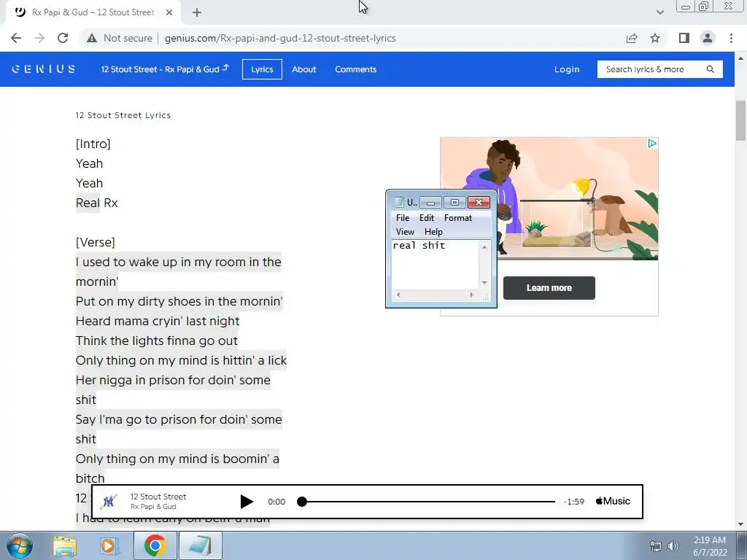This screenshot has width=747, height=560.
Task: Open Notepad's View menu
Action: click(405, 231)
